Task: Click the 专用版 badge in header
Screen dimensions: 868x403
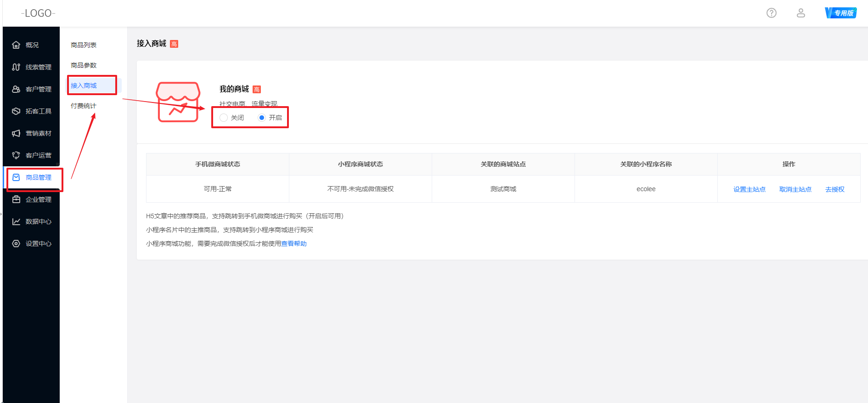Action: 840,13
